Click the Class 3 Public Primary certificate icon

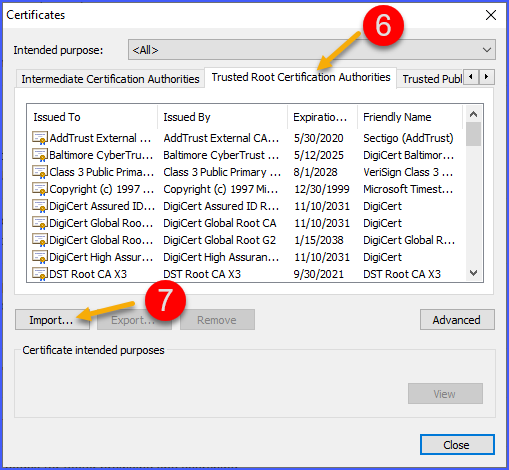point(40,172)
